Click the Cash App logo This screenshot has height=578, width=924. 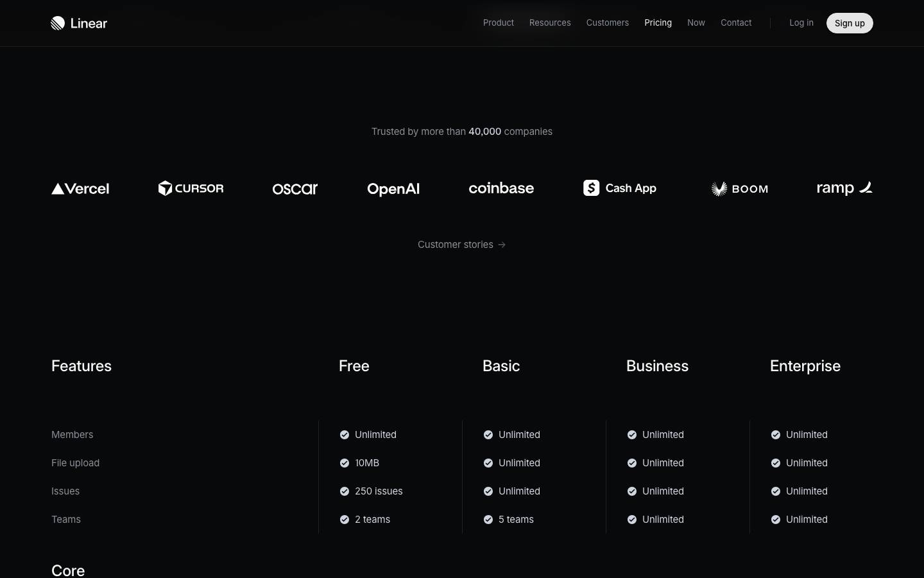click(x=620, y=188)
